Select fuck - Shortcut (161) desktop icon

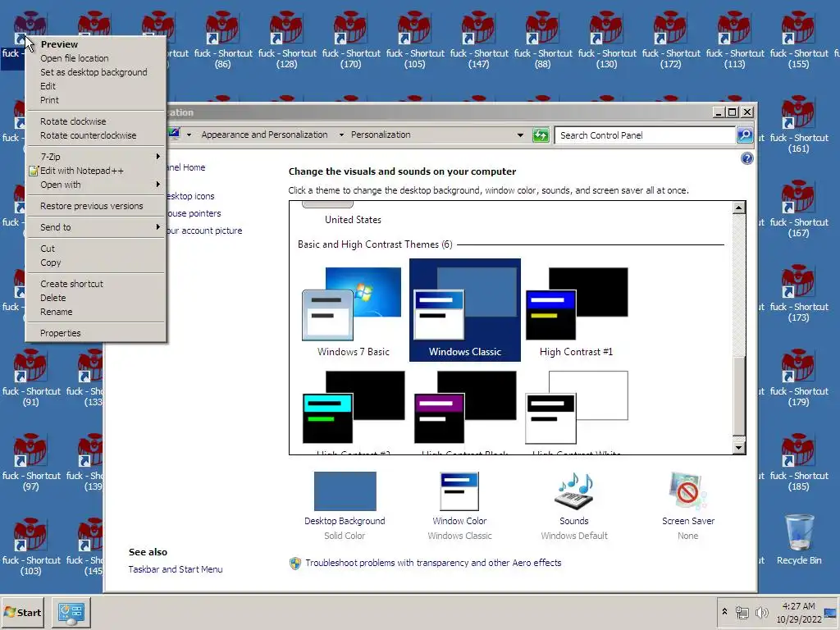pos(799,126)
